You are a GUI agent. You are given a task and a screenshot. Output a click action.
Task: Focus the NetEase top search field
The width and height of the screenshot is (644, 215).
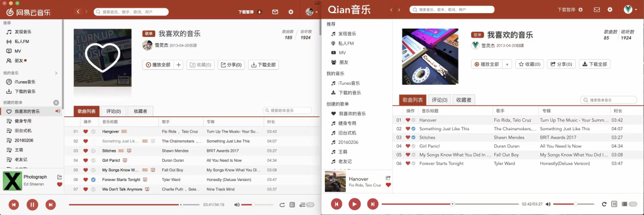click(131, 12)
